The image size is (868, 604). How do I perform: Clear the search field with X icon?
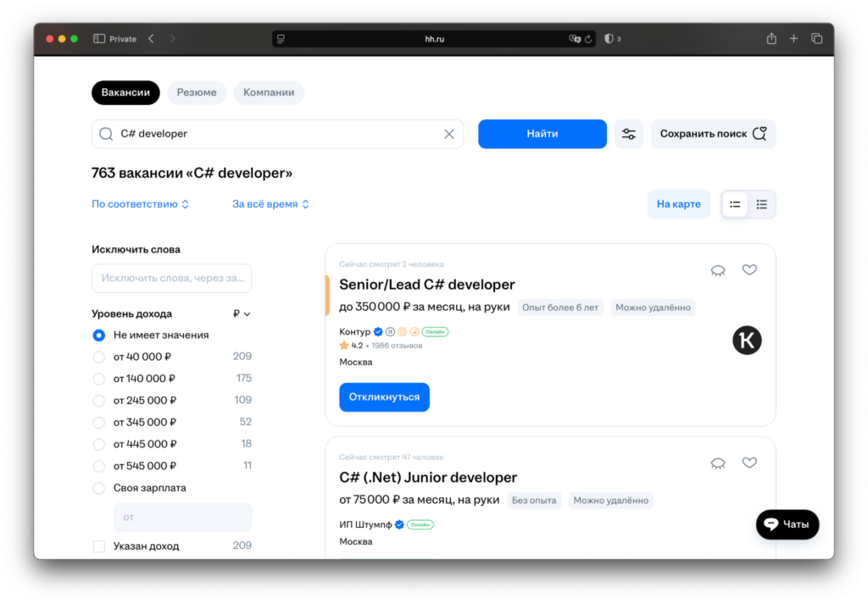(x=449, y=134)
